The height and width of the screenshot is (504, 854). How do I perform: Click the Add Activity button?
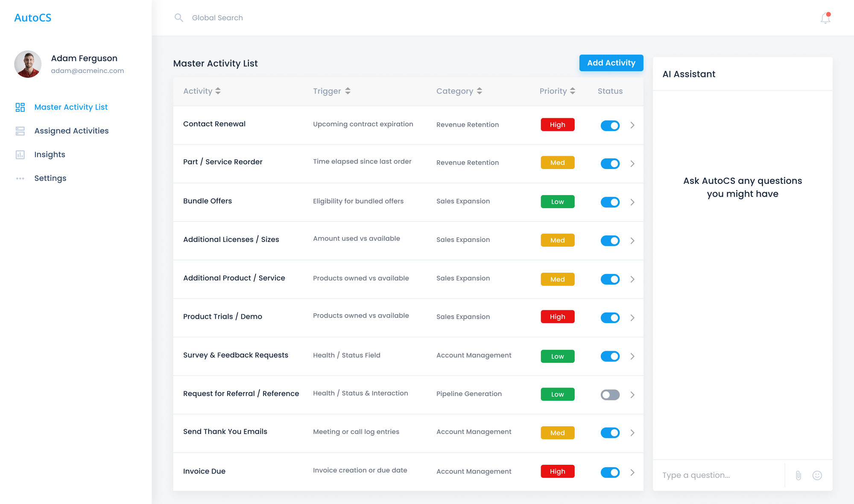pyautogui.click(x=611, y=63)
